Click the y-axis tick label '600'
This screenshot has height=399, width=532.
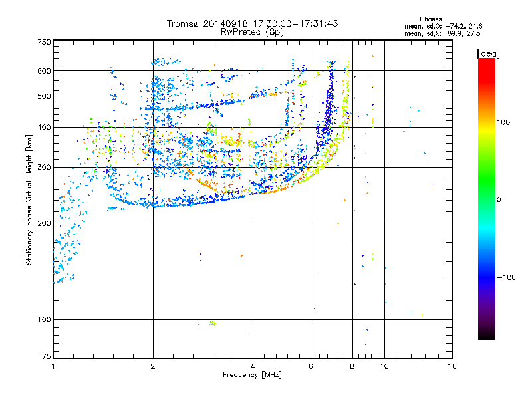point(44,71)
